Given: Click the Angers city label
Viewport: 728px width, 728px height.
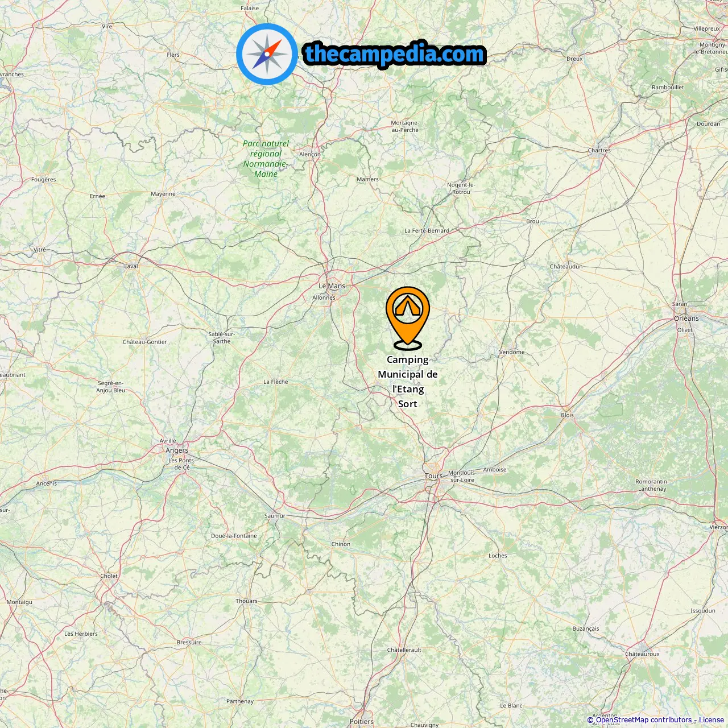Looking at the screenshot, I should [x=177, y=450].
